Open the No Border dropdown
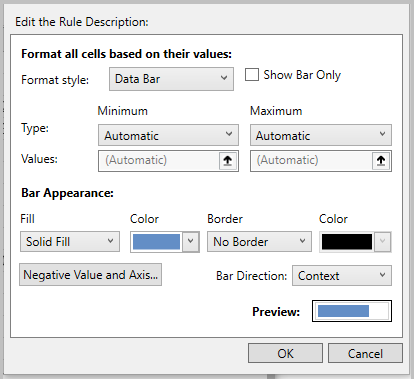The image size is (414, 379). click(259, 242)
